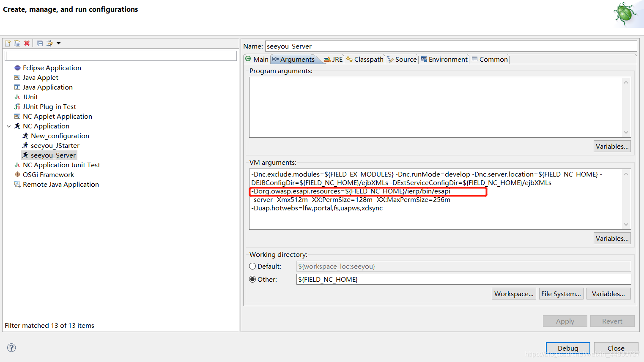The width and height of the screenshot is (644, 362).
Task: Collapse the NC Application tree node
Action: (9, 126)
